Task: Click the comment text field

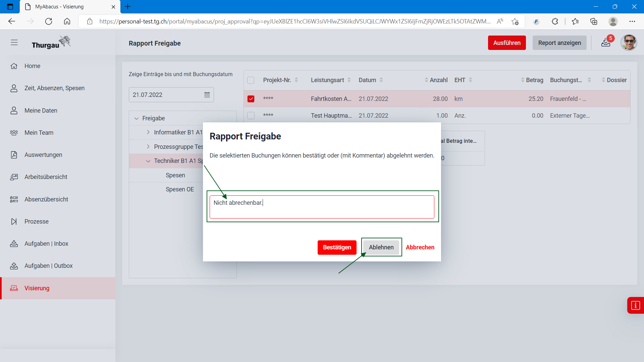Action: coord(322,207)
